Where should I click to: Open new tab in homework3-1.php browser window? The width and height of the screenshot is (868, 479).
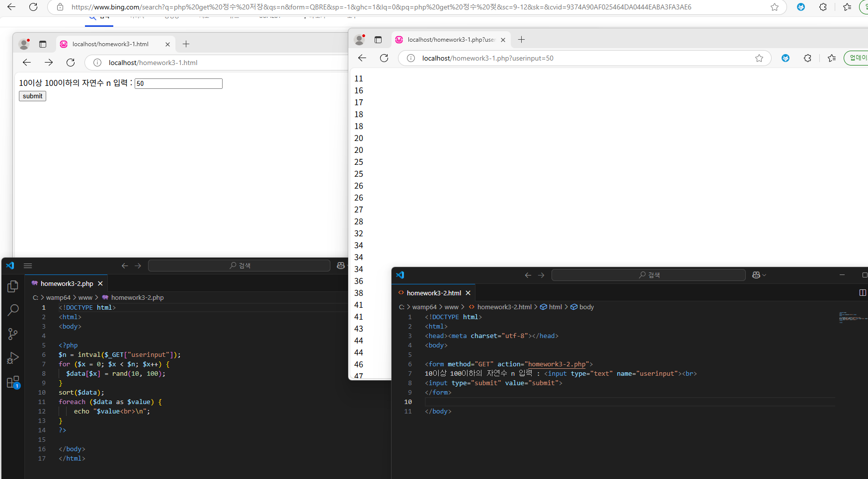[x=521, y=40]
